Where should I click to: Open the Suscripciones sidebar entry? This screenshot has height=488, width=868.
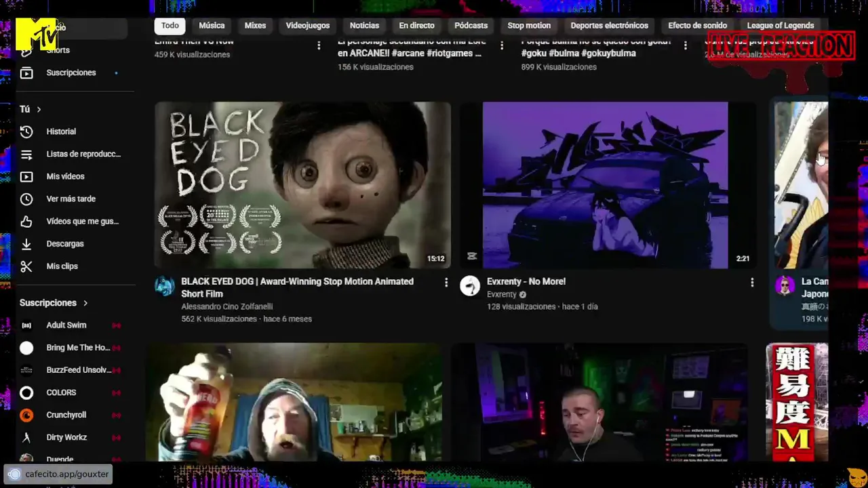(71, 73)
